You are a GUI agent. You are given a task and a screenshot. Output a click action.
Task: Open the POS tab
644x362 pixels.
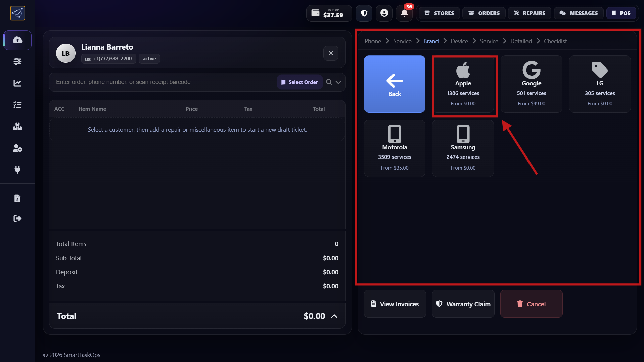point(621,13)
